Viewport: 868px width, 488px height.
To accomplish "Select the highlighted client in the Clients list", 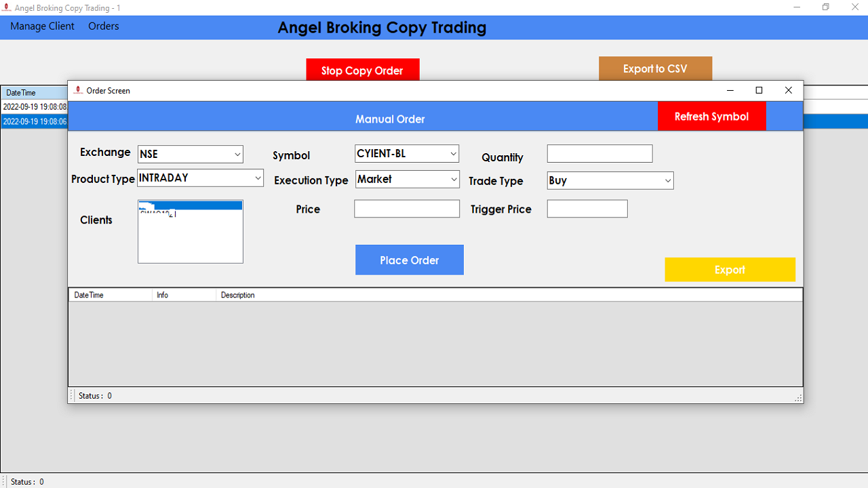I will [x=190, y=203].
